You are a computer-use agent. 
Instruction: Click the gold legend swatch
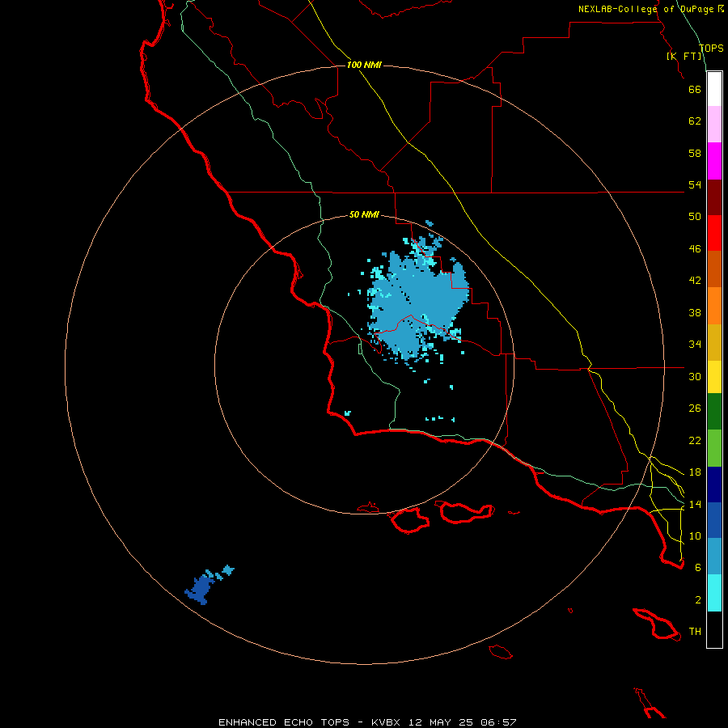tap(714, 342)
